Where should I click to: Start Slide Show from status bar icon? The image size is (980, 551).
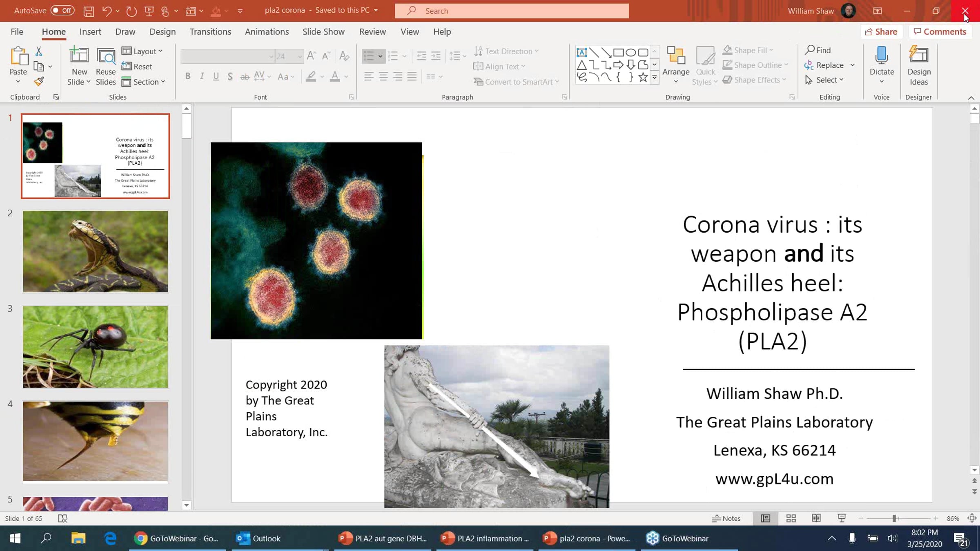point(842,518)
